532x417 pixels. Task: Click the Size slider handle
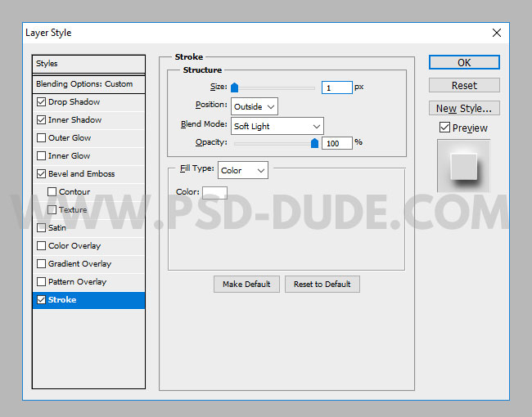(234, 87)
